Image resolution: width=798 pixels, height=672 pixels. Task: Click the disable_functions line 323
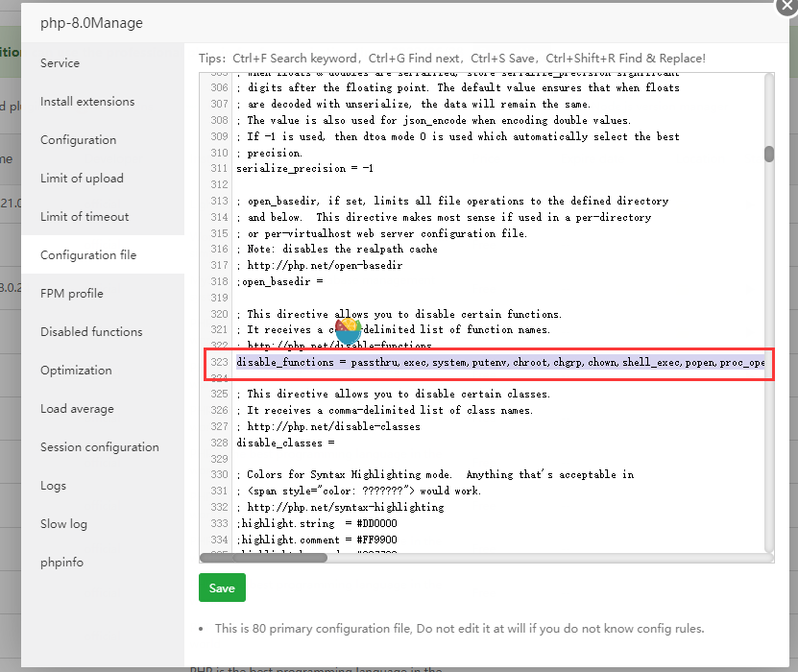pyautogui.click(x=500, y=362)
